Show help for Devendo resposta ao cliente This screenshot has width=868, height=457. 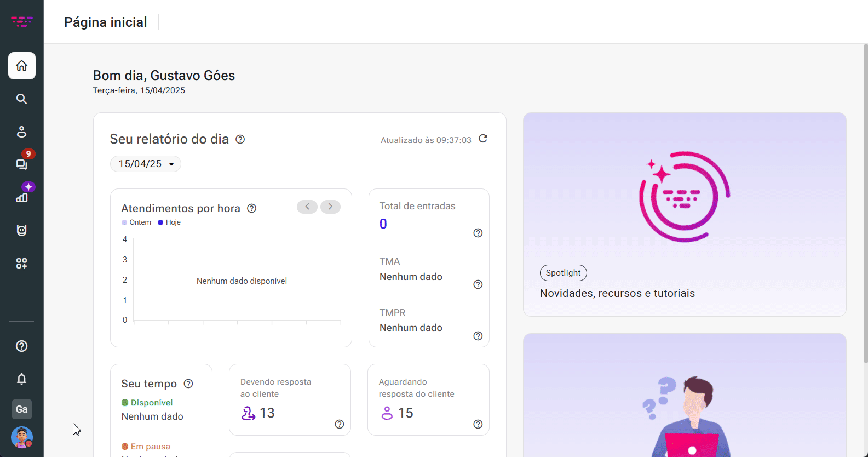(340, 424)
